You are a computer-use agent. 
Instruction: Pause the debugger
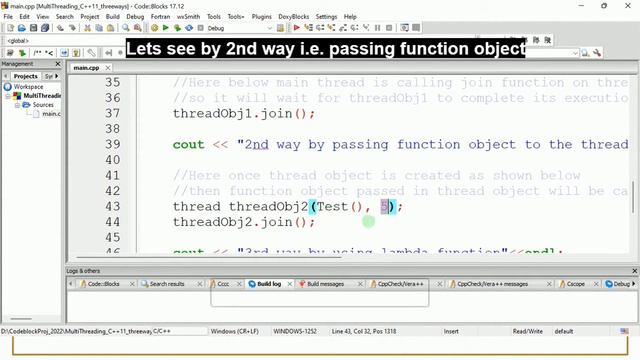[378, 28]
